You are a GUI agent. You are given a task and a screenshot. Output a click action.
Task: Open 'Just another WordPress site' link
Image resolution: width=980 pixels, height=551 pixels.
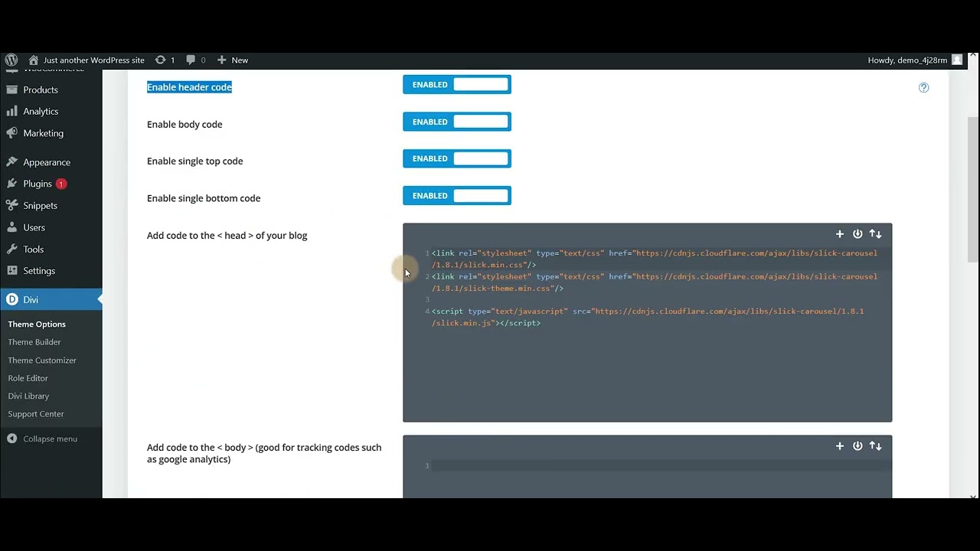[x=94, y=60]
